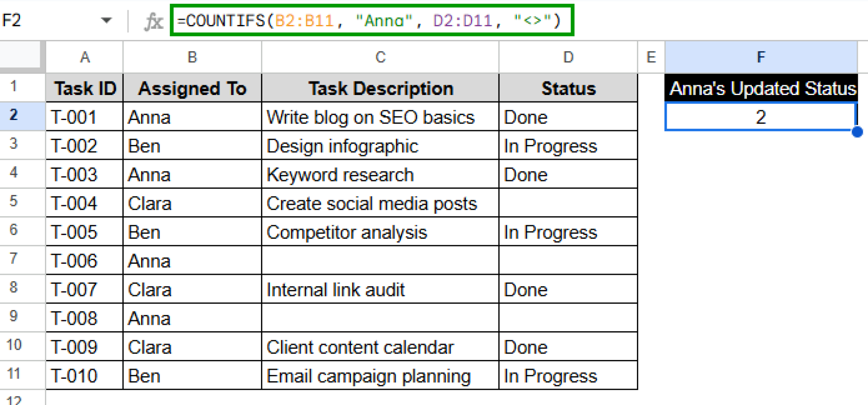The image size is (868, 405).
Task: Select the In Progress cell for T-010
Action: 568,375
